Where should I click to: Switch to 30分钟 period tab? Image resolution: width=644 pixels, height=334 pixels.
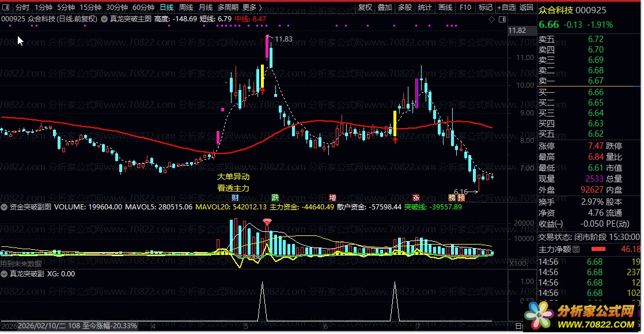[x=117, y=7]
